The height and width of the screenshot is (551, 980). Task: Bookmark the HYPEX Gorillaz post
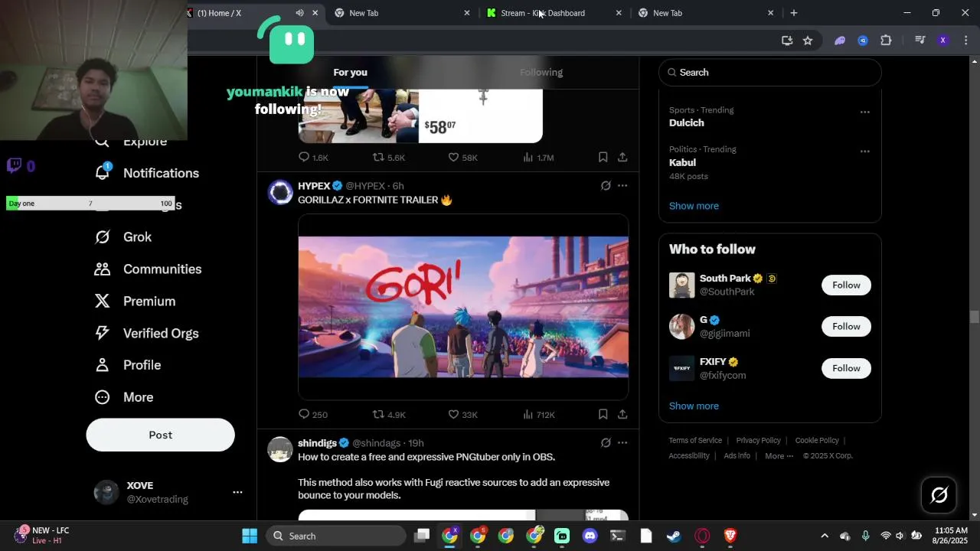(603, 414)
